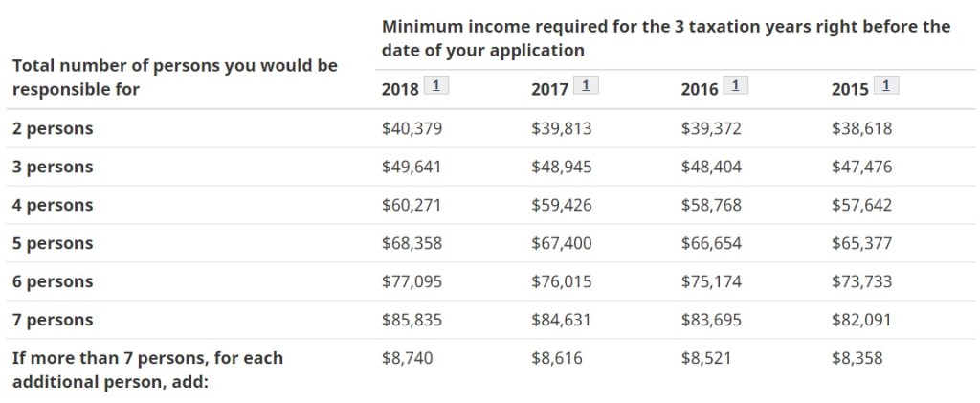The height and width of the screenshot is (403, 980).
Task: Open footnote 1 beside the 2018 heading
Action: (x=436, y=86)
